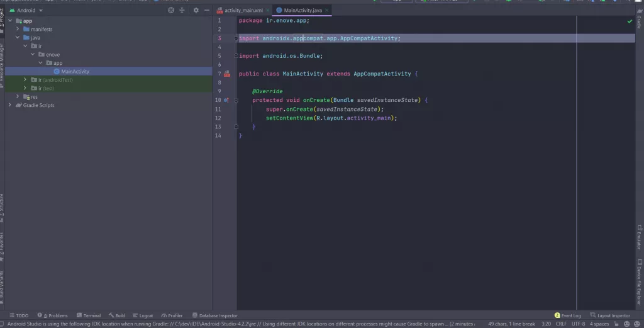Collapse the root app module node
This screenshot has height=328, width=644.
coord(10,21)
